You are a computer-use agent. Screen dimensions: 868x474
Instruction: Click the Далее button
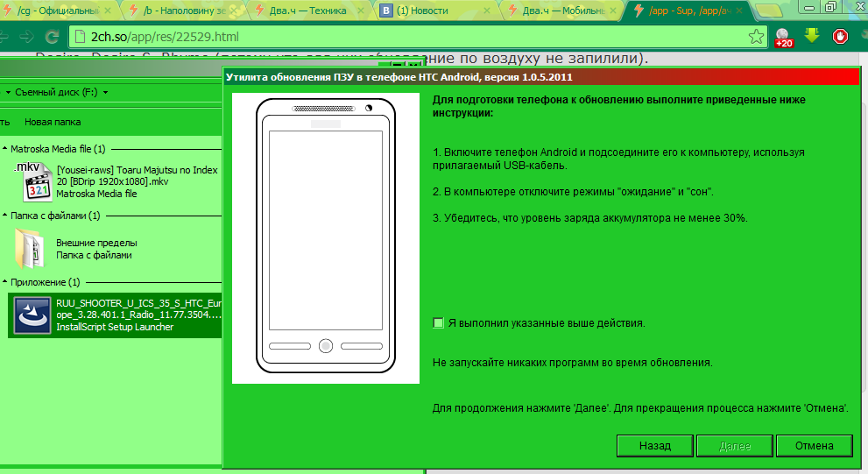[735, 446]
